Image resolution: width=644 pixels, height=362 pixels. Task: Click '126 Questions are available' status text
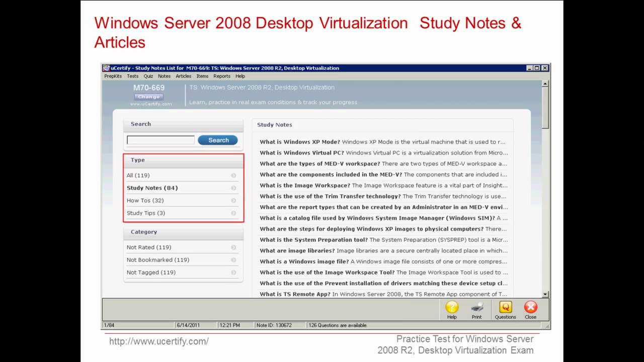(338, 325)
